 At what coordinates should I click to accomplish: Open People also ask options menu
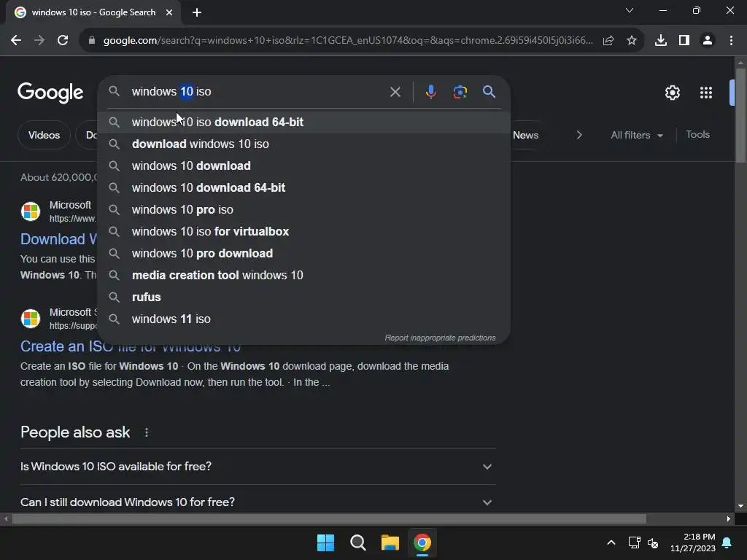[146, 432]
